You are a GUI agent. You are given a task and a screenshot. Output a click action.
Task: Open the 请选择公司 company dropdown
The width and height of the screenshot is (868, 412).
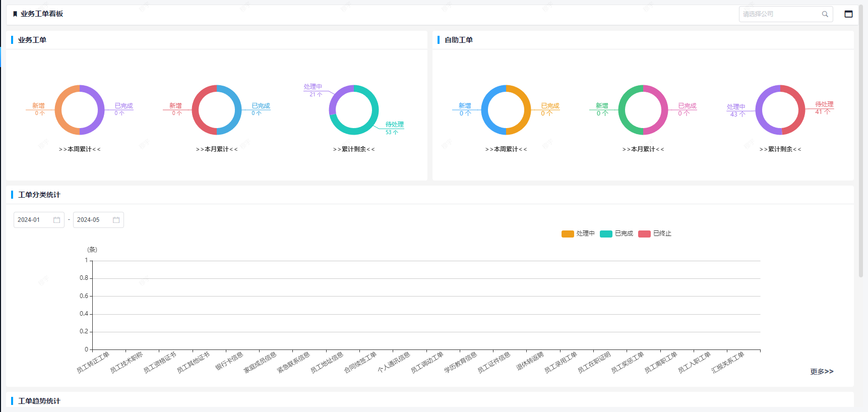[785, 14]
